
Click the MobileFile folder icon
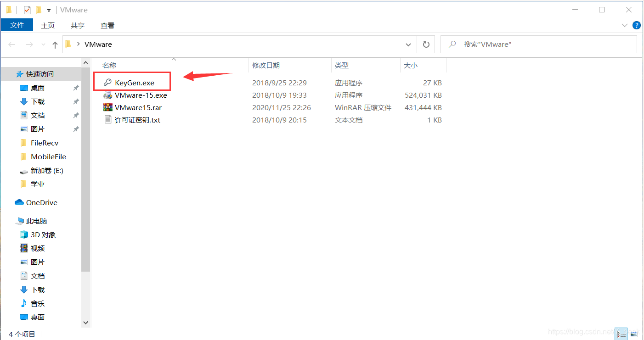point(24,156)
